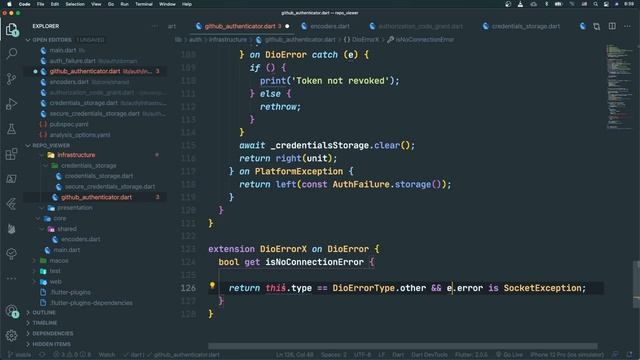640x360 pixels.
Task: Open analysis_options.yaml in Open Editors
Action: click(80, 135)
